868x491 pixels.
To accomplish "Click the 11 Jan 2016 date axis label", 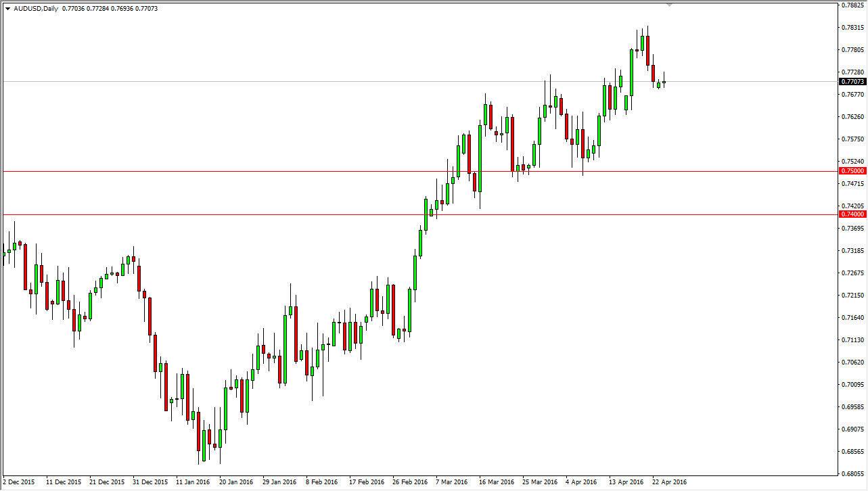I will tap(193, 482).
